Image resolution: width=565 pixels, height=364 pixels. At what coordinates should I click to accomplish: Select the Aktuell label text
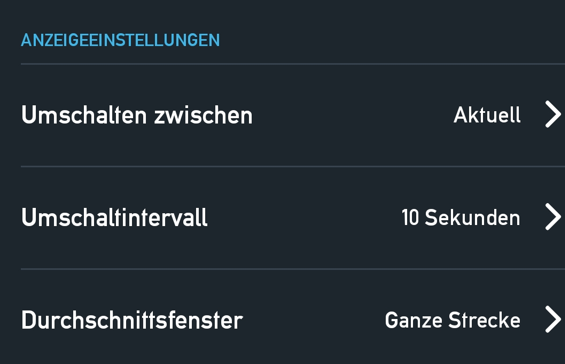pos(487,115)
